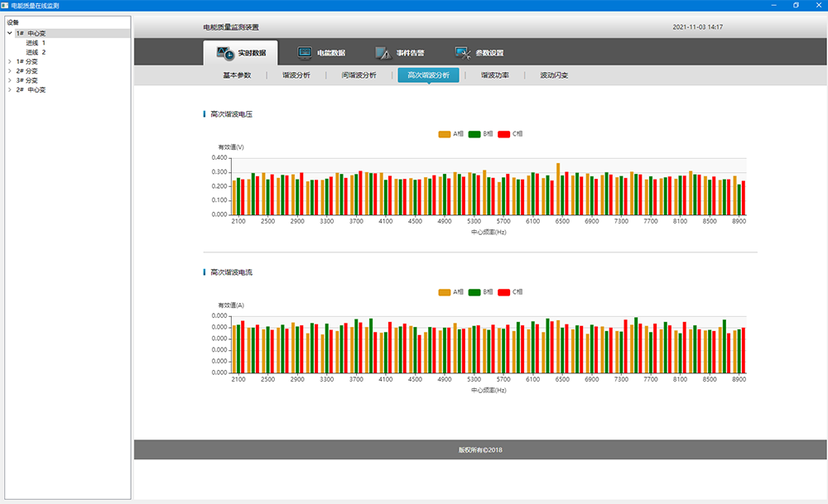Toggle B相 series in the 高次谐波电压 legend
828x504 pixels.
481,133
